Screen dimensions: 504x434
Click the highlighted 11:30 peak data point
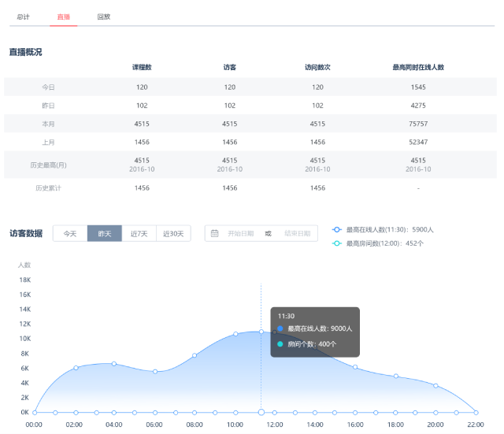coord(261,332)
